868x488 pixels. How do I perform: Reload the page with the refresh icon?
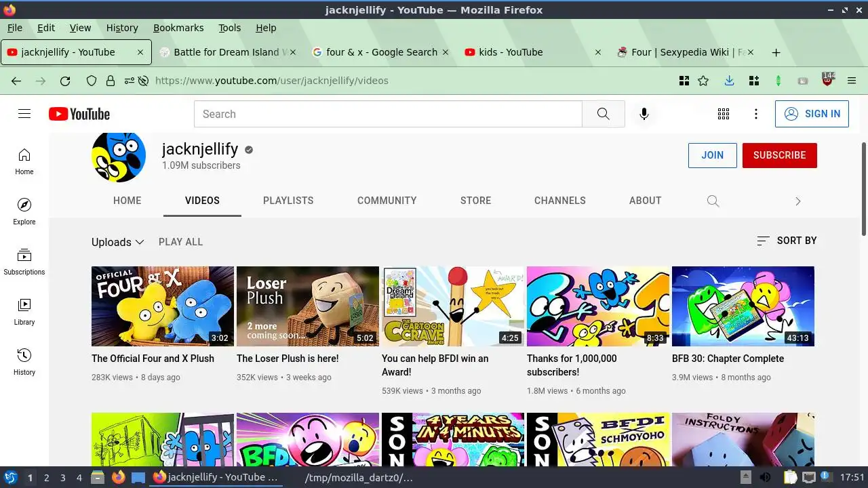(65, 81)
